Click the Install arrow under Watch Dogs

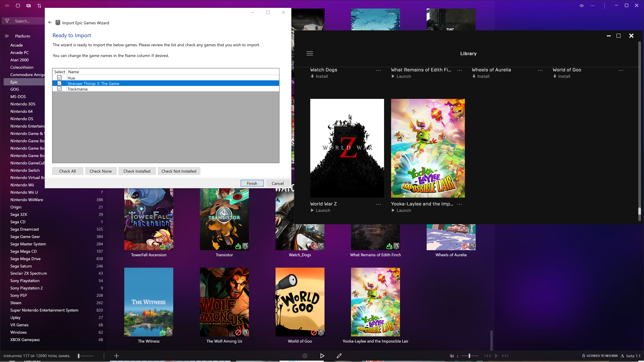tap(312, 76)
